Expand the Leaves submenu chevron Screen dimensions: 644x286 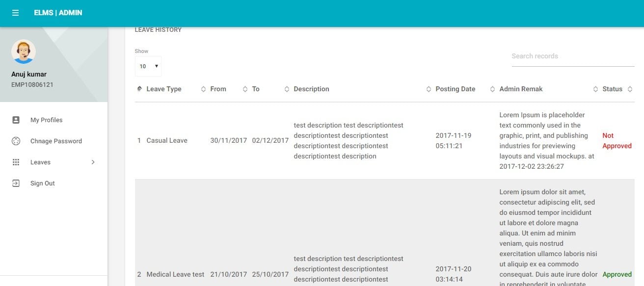click(x=93, y=162)
